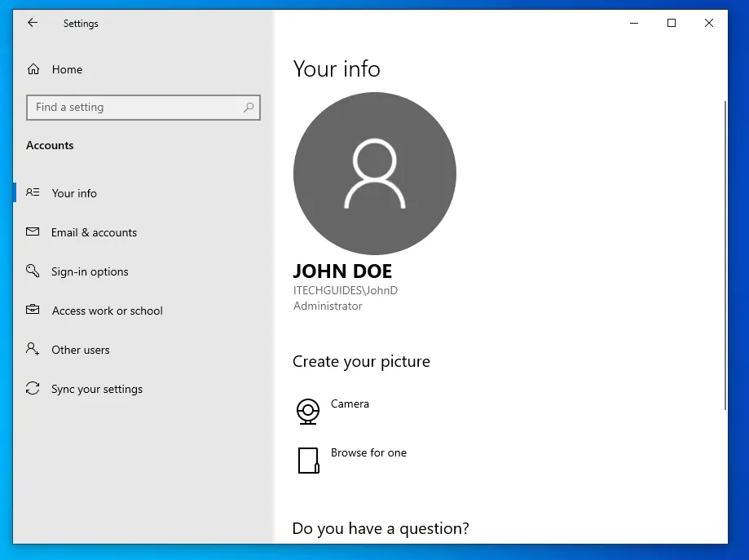Click the Access work or school briefcase icon
The height and width of the screenshot is (560, 749).
tap(33, 310)
